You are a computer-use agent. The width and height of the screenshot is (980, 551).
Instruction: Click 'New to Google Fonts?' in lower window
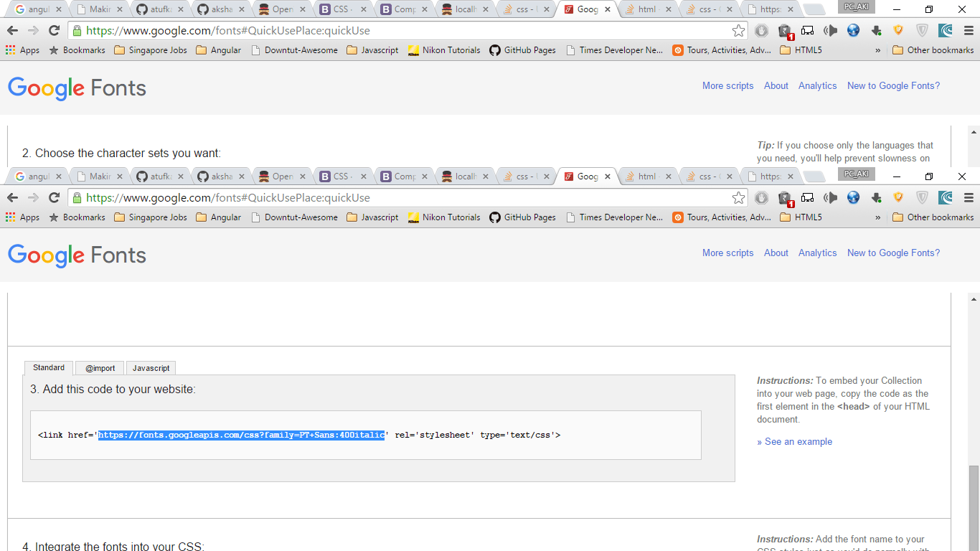893,253
